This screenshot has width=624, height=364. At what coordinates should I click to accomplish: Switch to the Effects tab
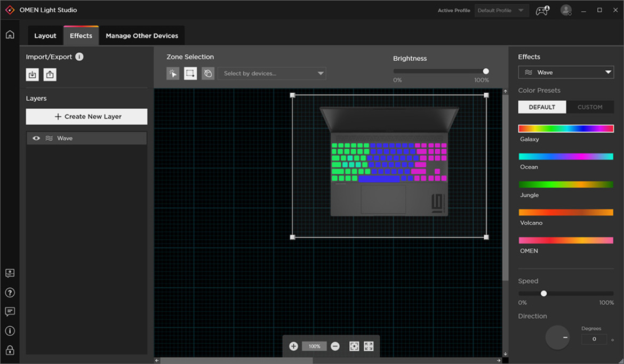(x=81, y=36)
